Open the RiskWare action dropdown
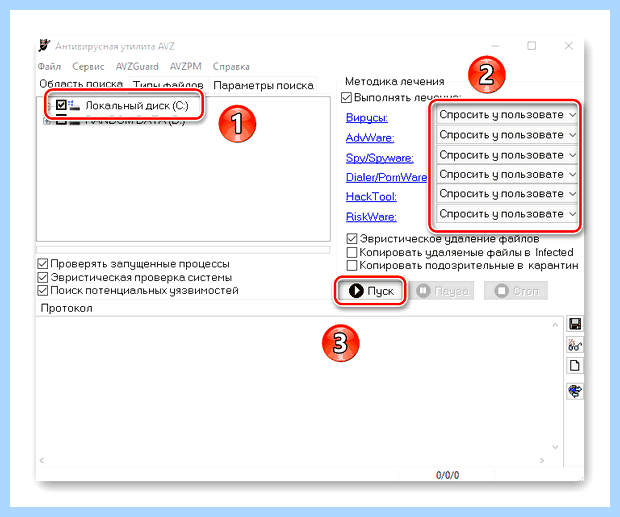The image size is (620, 517). pos(507,214)
